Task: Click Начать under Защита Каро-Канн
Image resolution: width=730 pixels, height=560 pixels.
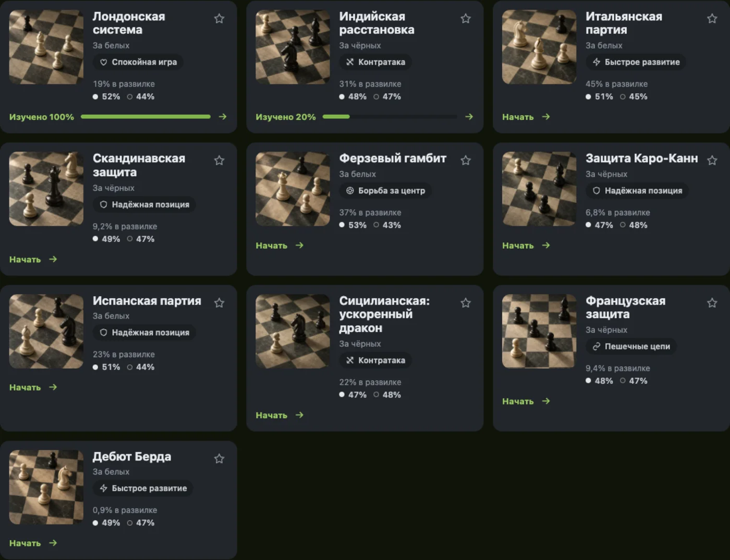Action: [526, 246]
